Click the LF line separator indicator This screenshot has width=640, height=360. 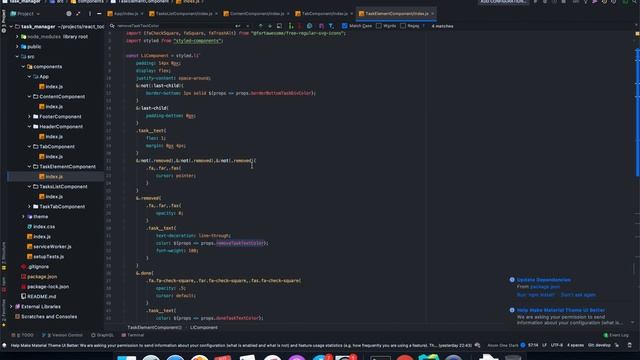(544, 345)
